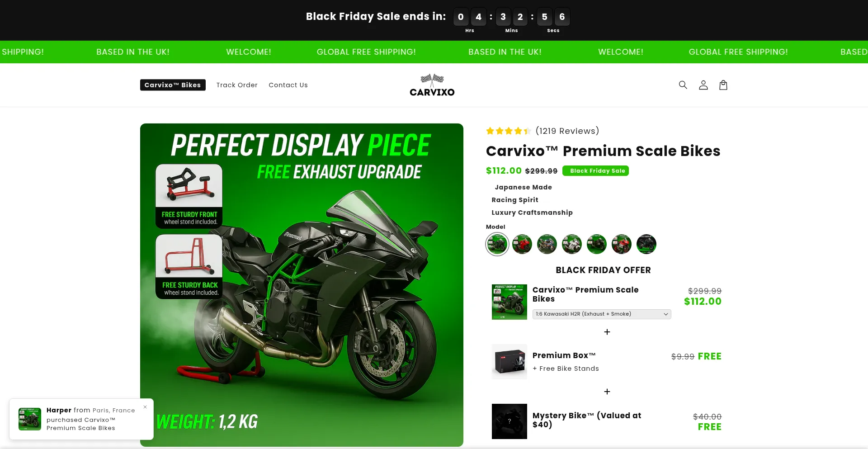The height and width of the screenshot is (449, 868).
Task: Go to the Contact Us page
Action: pyautogui.click(x=288, y=85)
